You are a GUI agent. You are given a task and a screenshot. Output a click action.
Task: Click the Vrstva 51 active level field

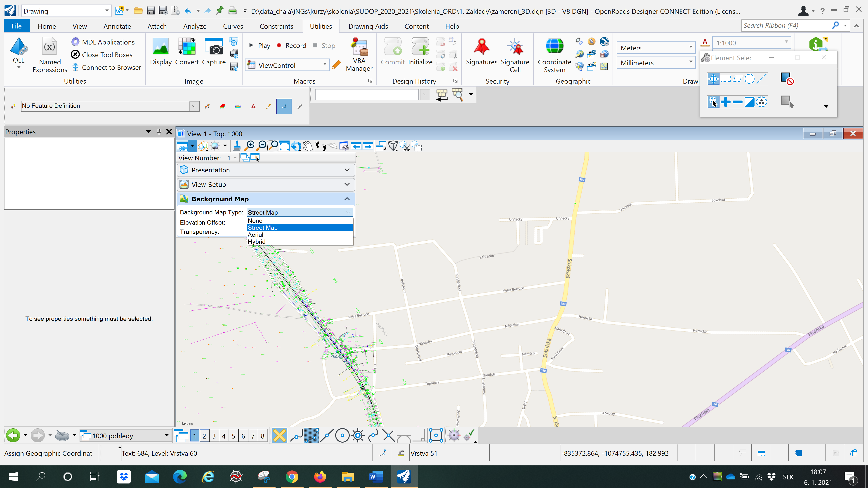coord(449,453)
